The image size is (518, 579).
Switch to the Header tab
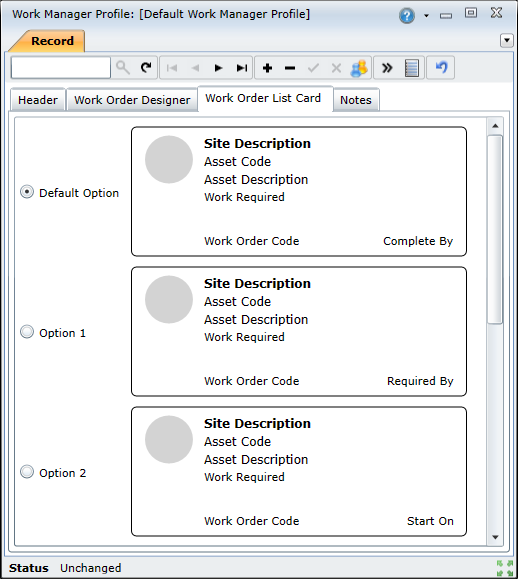point(38,100)
